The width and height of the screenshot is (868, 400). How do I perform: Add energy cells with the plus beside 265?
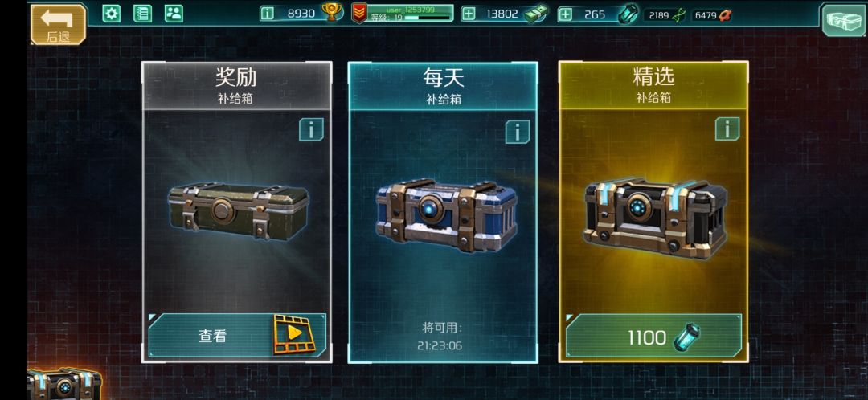tap(565, 14)
